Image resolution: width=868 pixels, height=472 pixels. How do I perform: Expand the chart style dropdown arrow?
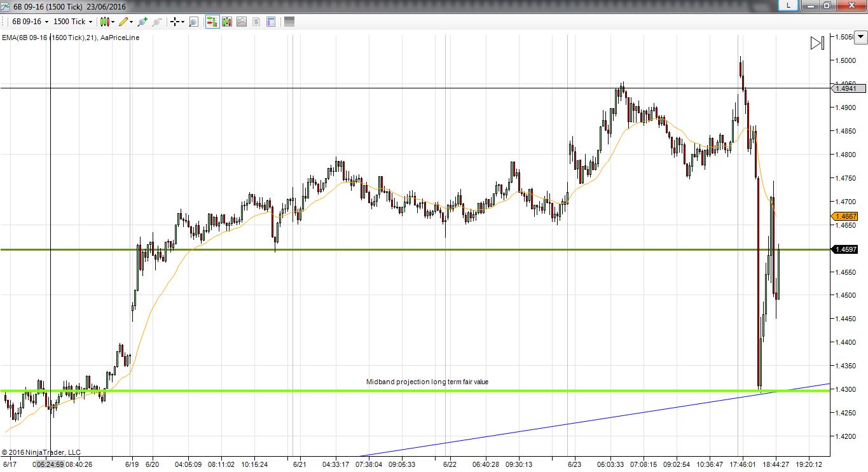(x=113, y=22)
